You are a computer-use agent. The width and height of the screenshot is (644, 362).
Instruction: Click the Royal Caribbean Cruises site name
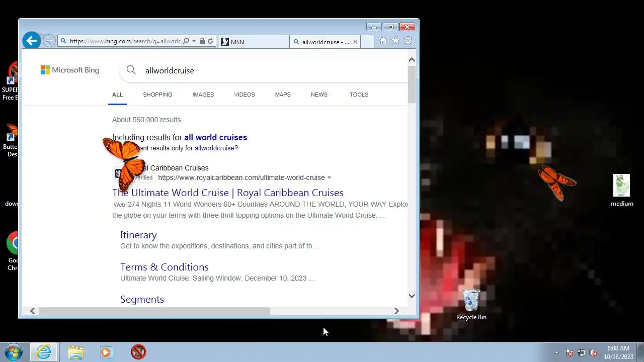174,168
